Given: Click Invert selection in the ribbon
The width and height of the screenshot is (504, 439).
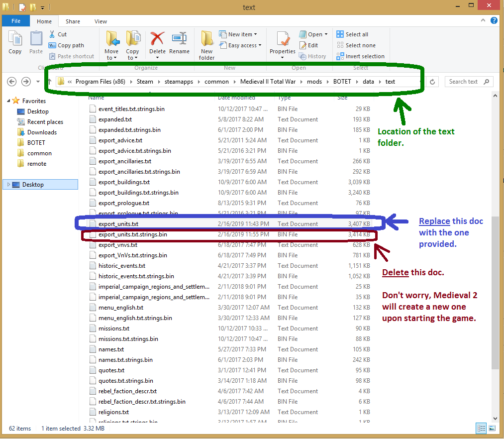Looking at the screenshot, I should [x=364, y=56].
